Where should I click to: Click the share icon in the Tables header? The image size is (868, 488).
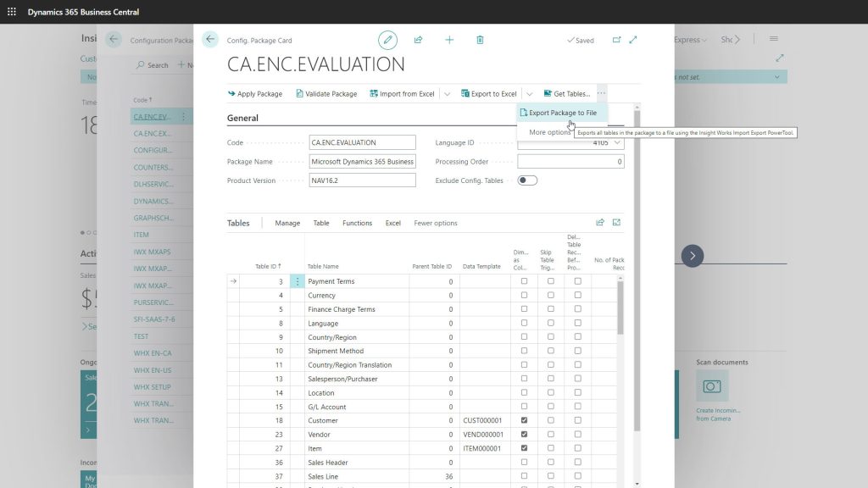[600, 222]
